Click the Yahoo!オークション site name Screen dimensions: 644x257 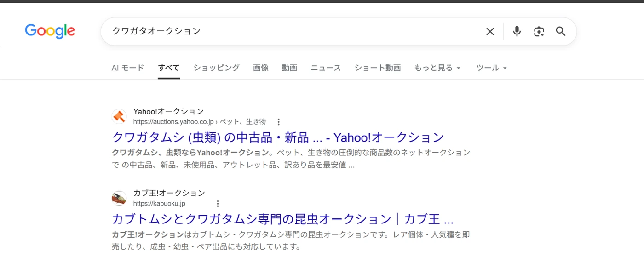[168, 111]
